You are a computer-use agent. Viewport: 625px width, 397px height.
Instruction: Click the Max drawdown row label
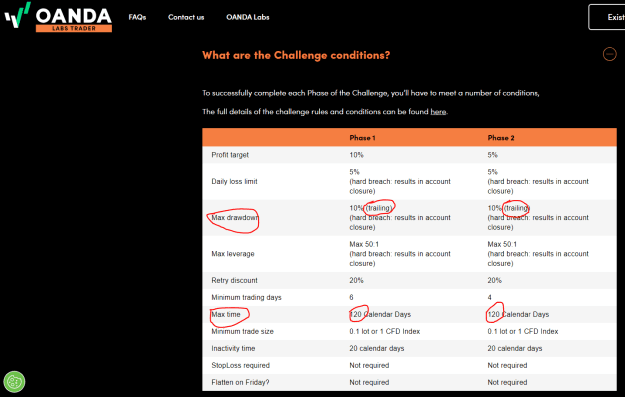pyautogui.click(x=235, y=218)
